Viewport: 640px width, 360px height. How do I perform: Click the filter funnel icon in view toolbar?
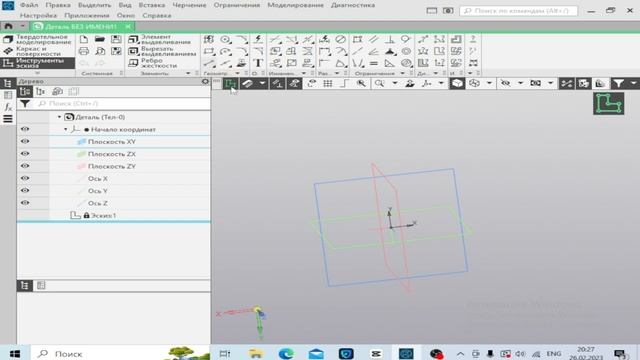coord(619,84)
